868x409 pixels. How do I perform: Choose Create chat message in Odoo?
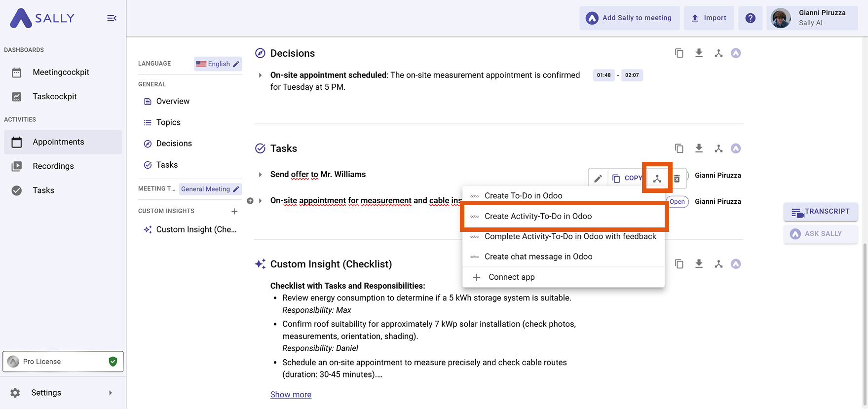point(564,257)
